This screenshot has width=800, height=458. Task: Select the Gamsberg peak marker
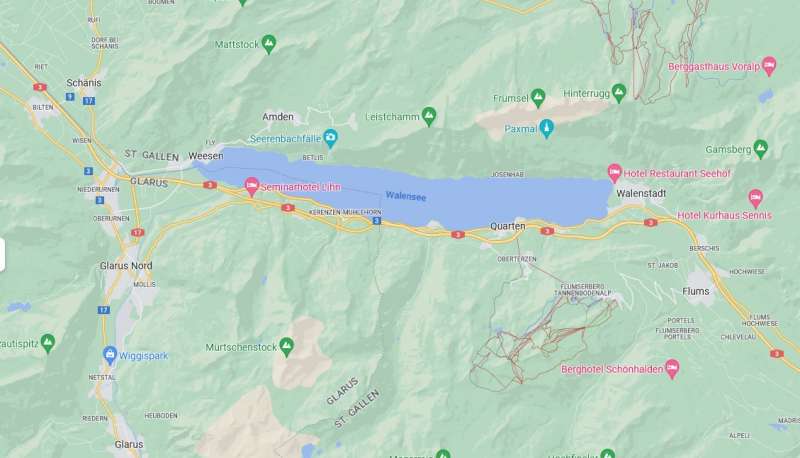(760, 149)
